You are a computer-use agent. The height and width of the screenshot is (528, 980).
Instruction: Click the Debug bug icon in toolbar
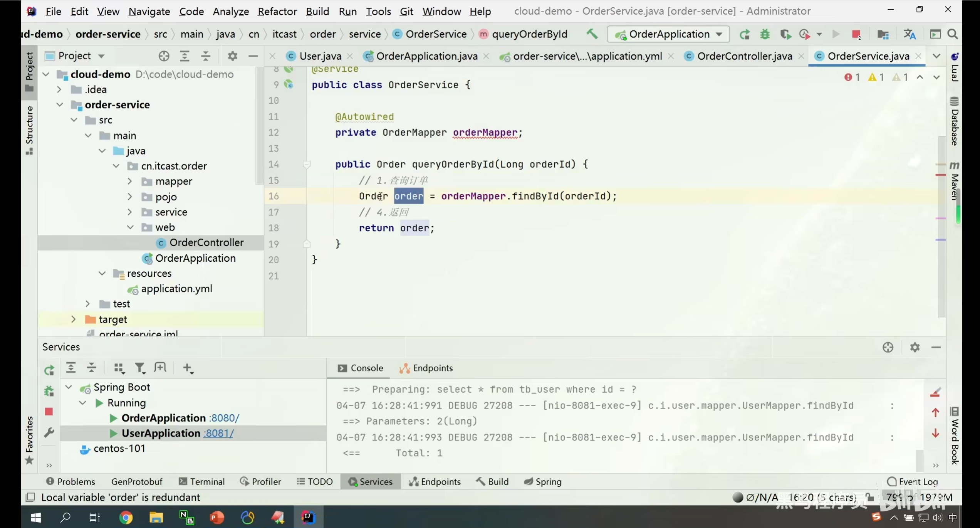click(x=765, y=34)
